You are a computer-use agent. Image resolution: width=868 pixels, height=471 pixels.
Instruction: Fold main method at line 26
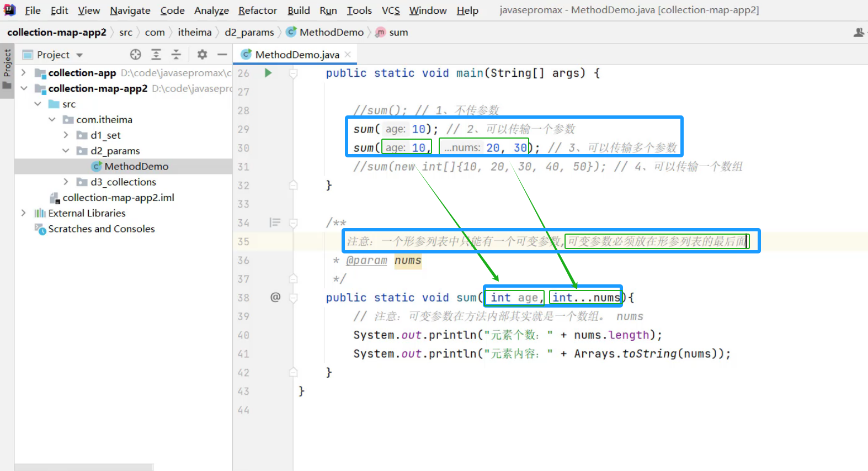tap(294, 73)
